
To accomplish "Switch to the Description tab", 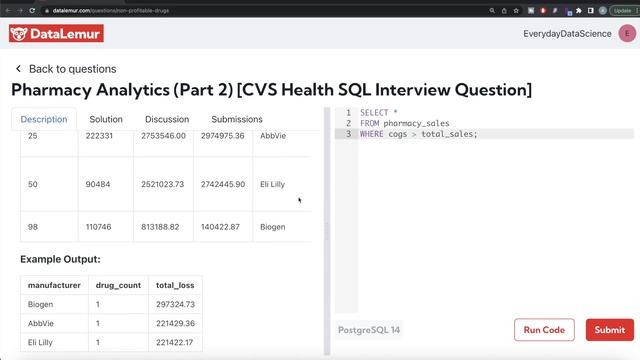I will (44, 119).
